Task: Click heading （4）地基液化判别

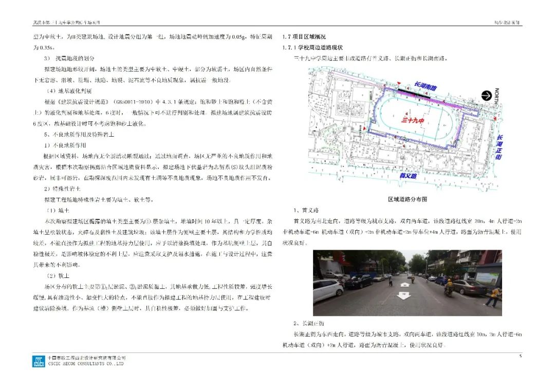Action: [69, 90]
